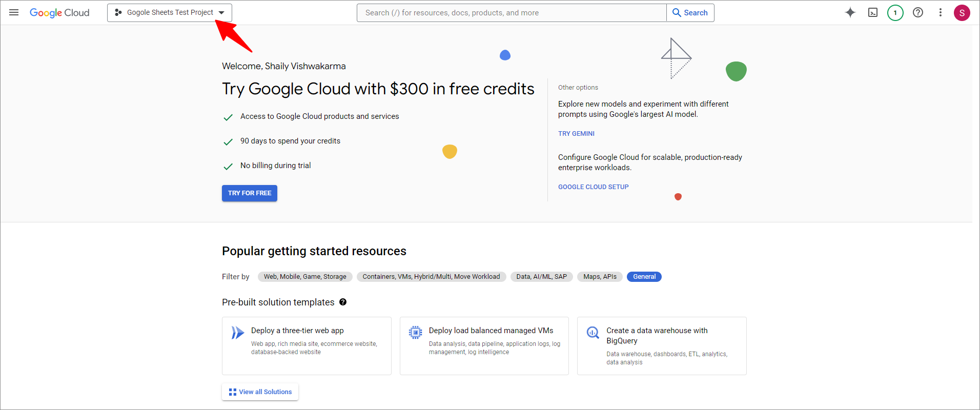Viewport: 980px width, 410px height.
Task: Open the Gogole Sheets Test Project selector
Action: (170, 13)
